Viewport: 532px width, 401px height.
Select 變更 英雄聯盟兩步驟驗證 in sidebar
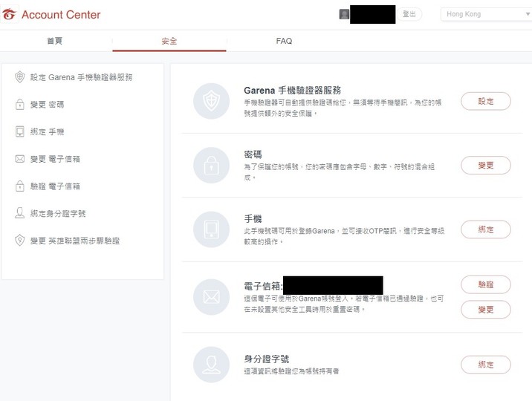74,241
